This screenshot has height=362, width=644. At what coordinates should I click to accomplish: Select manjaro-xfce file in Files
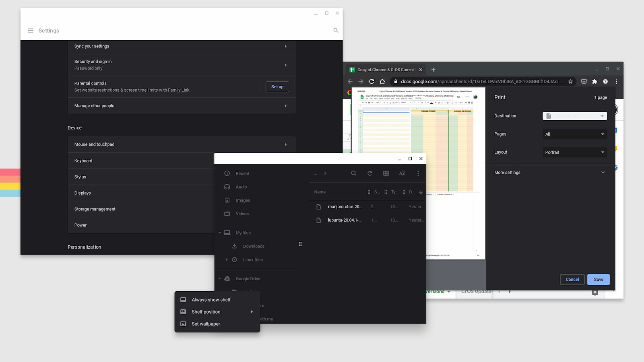pyautogui.click(x=368, y=207)
